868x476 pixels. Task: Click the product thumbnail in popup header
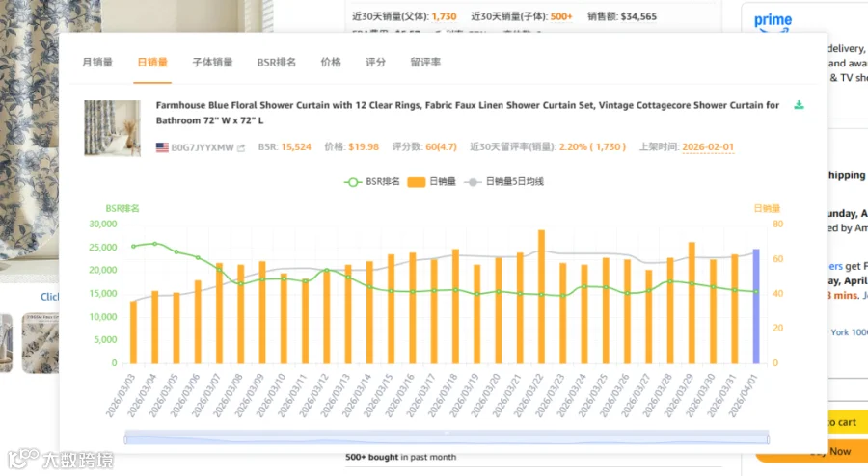pyautogui.click(x=113, y=128)
